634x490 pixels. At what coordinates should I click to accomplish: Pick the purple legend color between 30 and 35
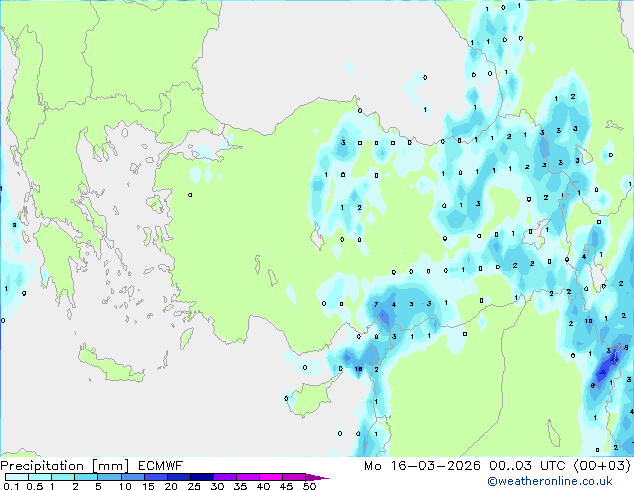tap(225, 477)
